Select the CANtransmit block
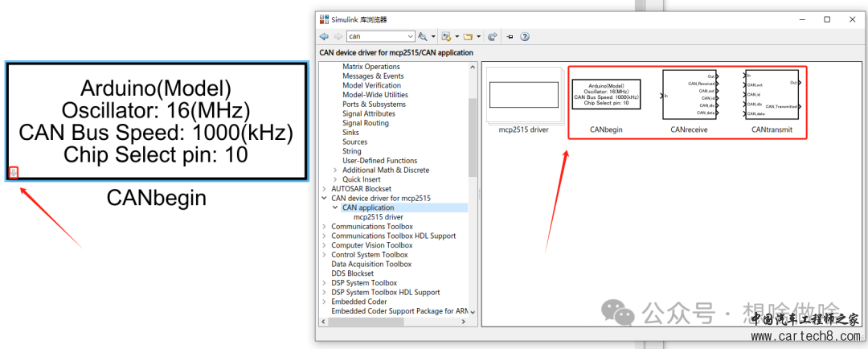This screenshot has width=868, height=349. point(772,95)
